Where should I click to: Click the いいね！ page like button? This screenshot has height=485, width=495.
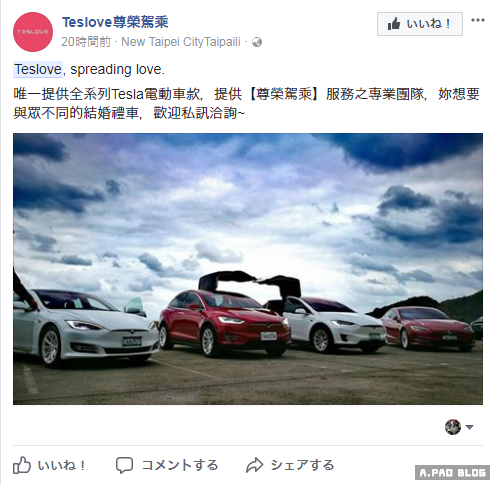(x=420, y=24)
